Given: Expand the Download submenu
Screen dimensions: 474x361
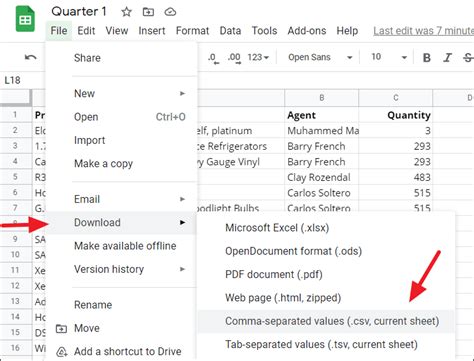Looking at the screenshot, I should click(x=182, y=222).
